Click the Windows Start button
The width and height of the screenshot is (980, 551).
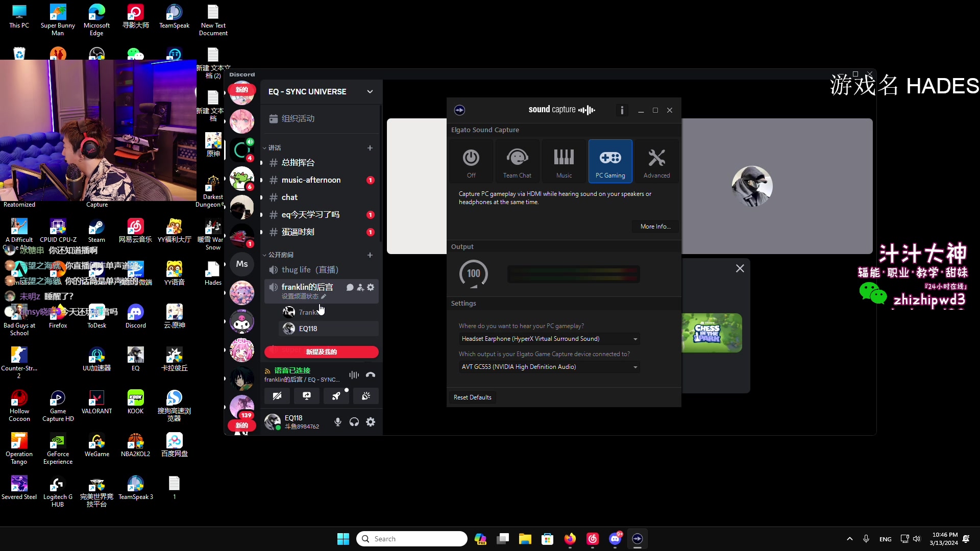click(x=343, y=539)
